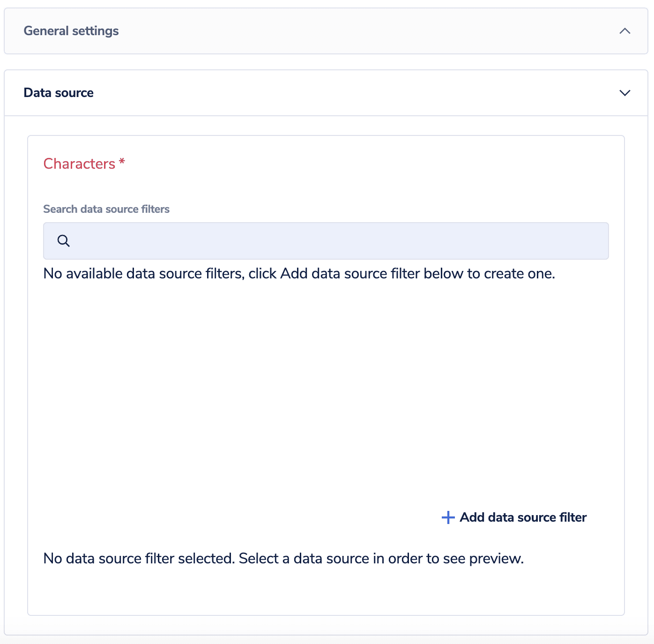654x644 pixels.
Task: Toggle the Characters card open
Action: tap(84, 164)
